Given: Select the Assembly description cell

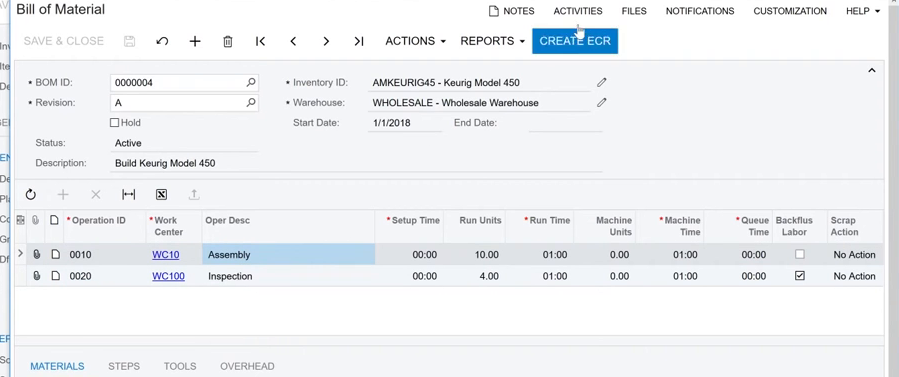Looking at the screenshot, I should (x=288, y=254).
